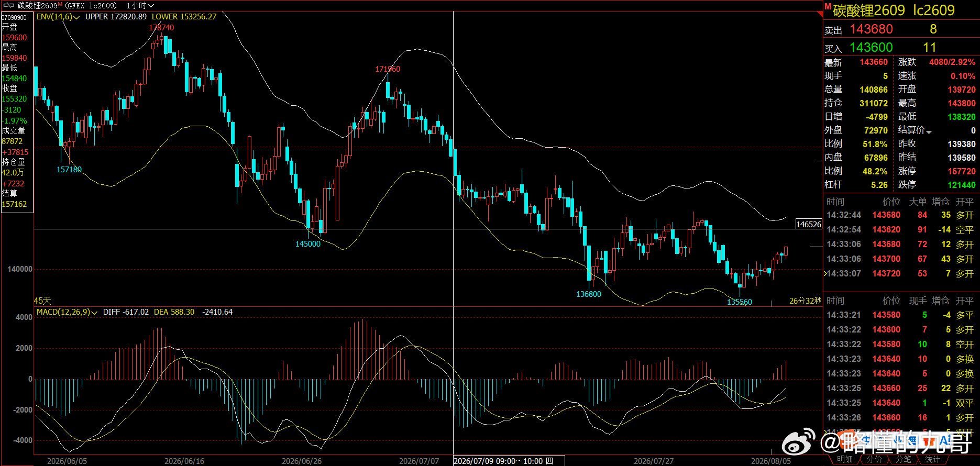Viewport: 980px width, 466px height.
Task: Click the 最低 value 138320
Action: [962, 117]
